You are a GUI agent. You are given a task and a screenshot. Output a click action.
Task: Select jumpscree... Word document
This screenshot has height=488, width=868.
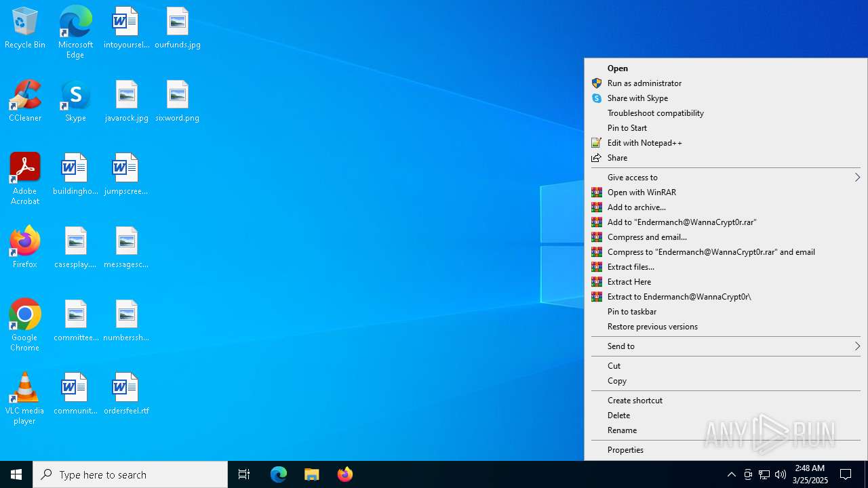click(126, 175)
